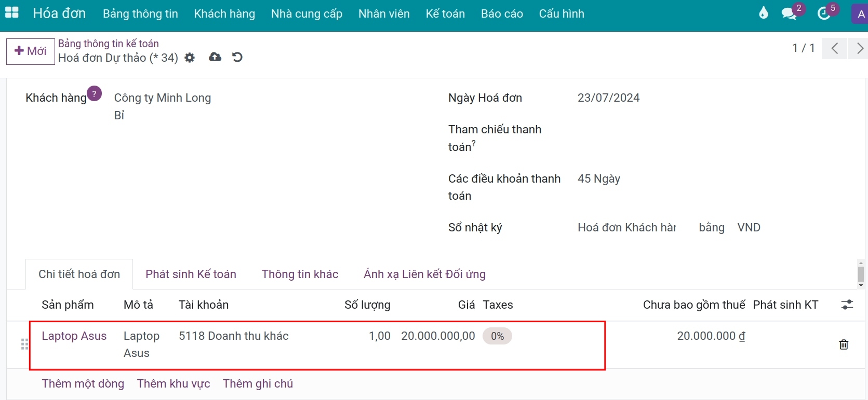Go to next record arrow

[x=859, y=48]
